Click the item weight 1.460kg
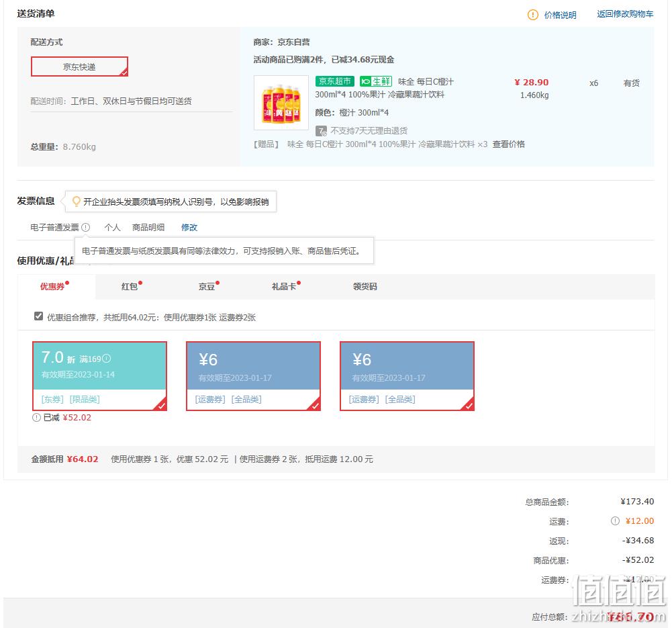This screenshot has height=628, width=672. pyautogui.click(x=534, y=95)
